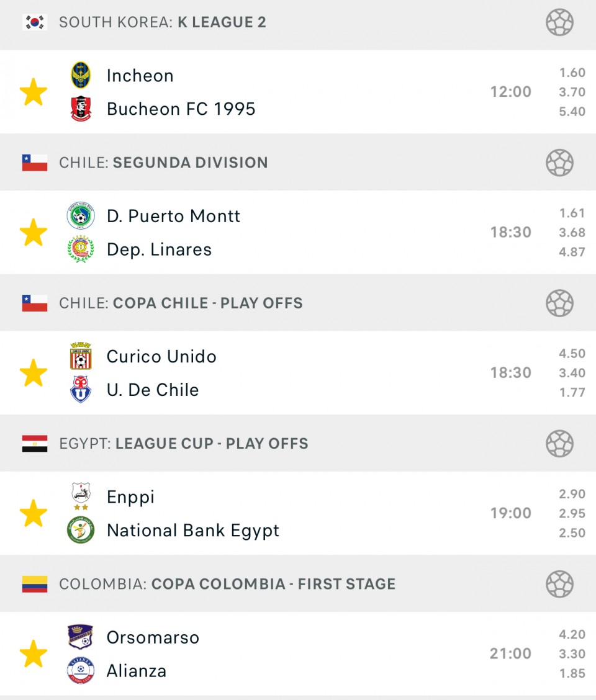Select Alianza away win odds 1.85

[572, 673]
